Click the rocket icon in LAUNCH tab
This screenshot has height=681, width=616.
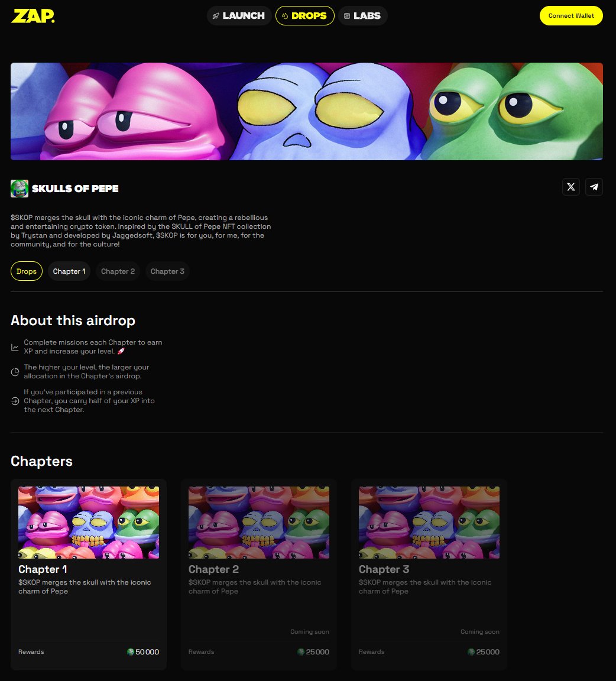216,16
